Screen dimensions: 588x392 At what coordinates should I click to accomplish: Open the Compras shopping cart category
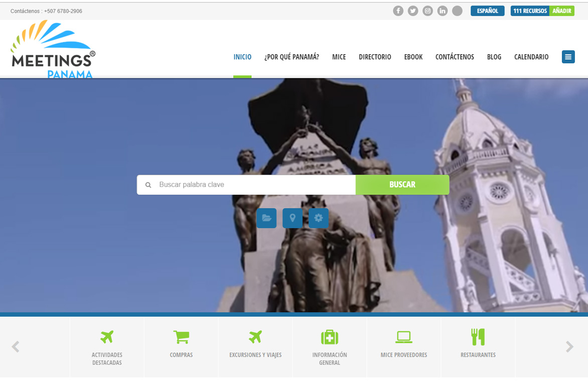click(181, 347)
